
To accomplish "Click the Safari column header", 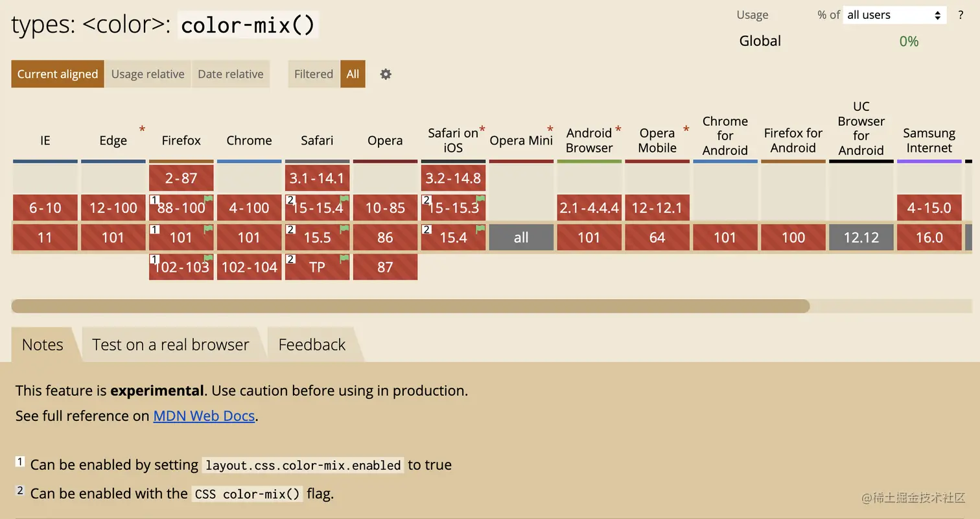I will (x=317, y=140).
